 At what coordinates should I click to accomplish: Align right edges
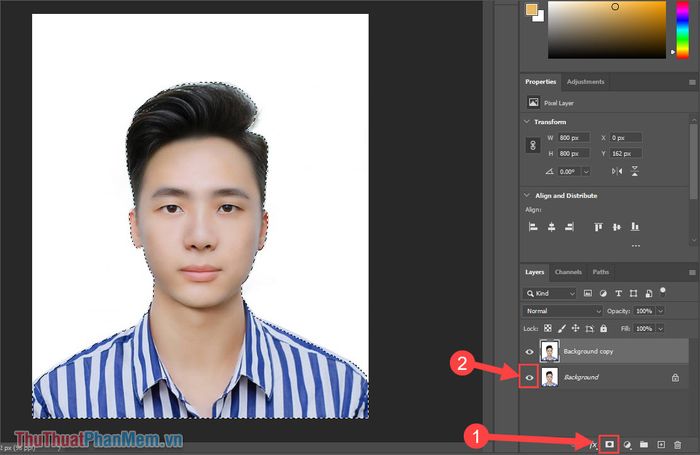569,227
